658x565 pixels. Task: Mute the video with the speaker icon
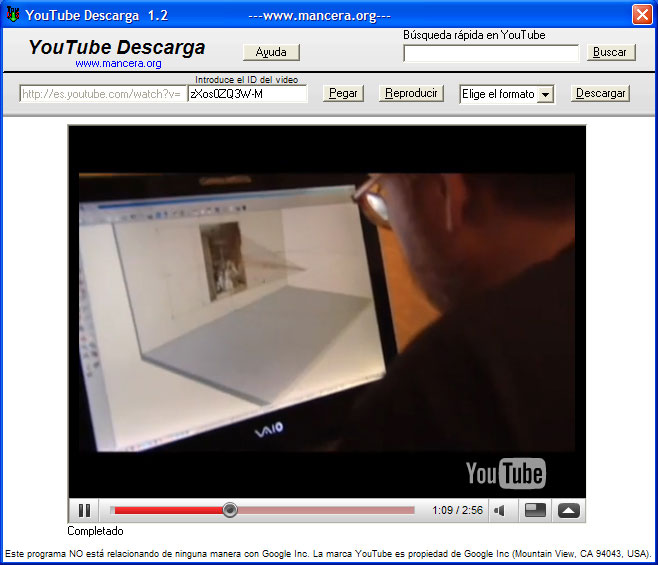click(x=500, y=510)
